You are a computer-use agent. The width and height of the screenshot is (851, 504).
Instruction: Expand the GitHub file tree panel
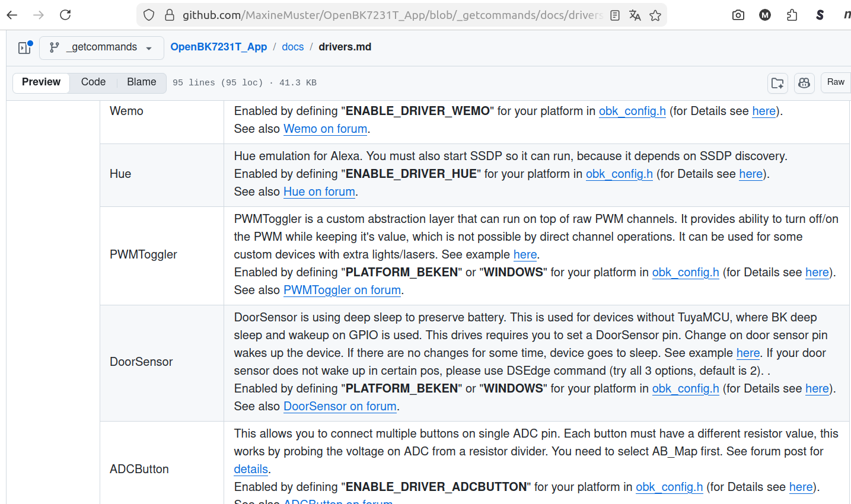(24, 47)
